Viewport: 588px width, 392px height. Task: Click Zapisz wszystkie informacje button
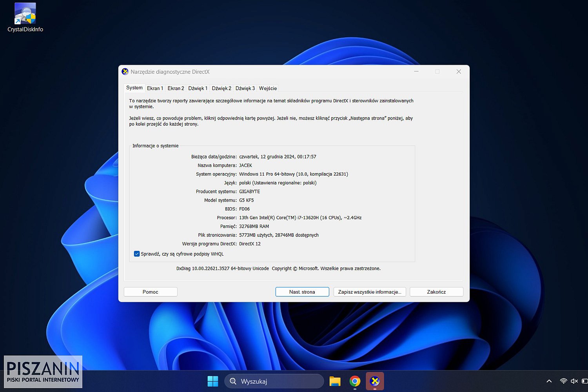pyautogui.click(x=369, y=292)
